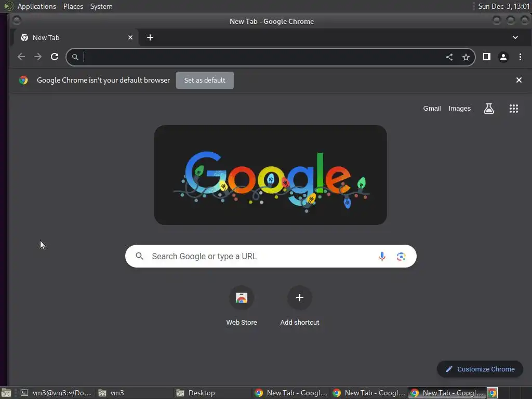The width and height of the screenshot is (532, 399).
Task: Select the New Tab tab
Action: [76, 37]
